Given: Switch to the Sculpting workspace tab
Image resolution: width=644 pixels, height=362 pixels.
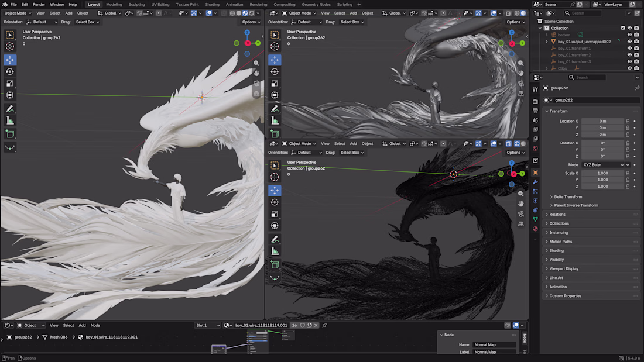Looking at the screenshot, I should point(137,5).
